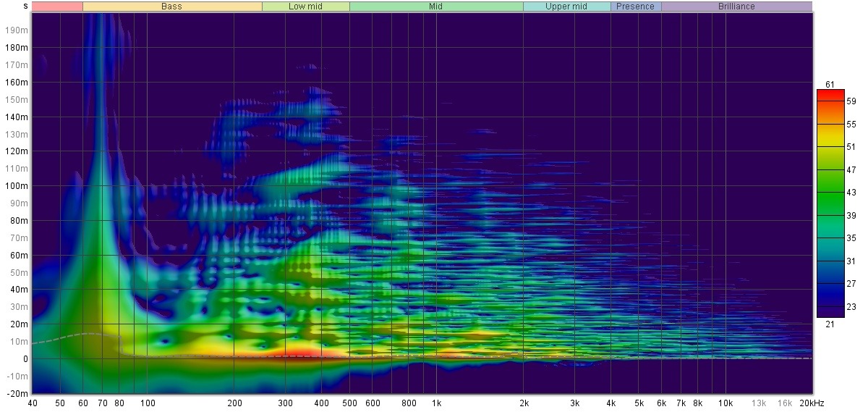Click the 47 tick on the color scale
This screenshot has width=868, height=412.
click(x=851, y=170)
